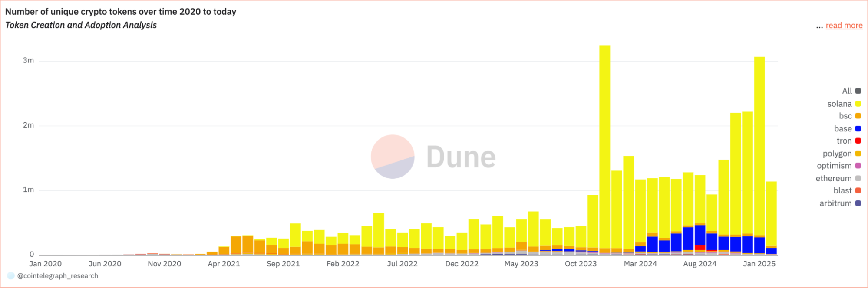Toggle the bsc series in legend
This screenshot has width=868, height=288.
tap(850, 116)
